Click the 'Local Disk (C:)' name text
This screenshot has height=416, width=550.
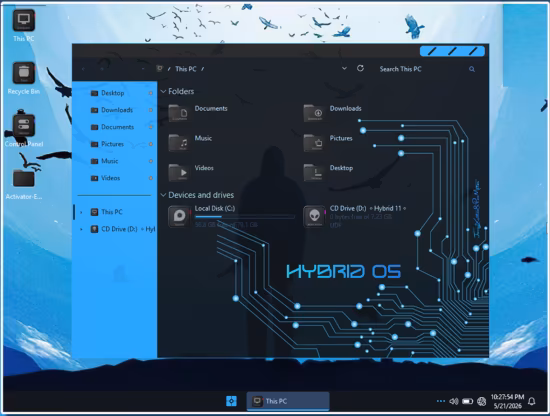point(215,208)
